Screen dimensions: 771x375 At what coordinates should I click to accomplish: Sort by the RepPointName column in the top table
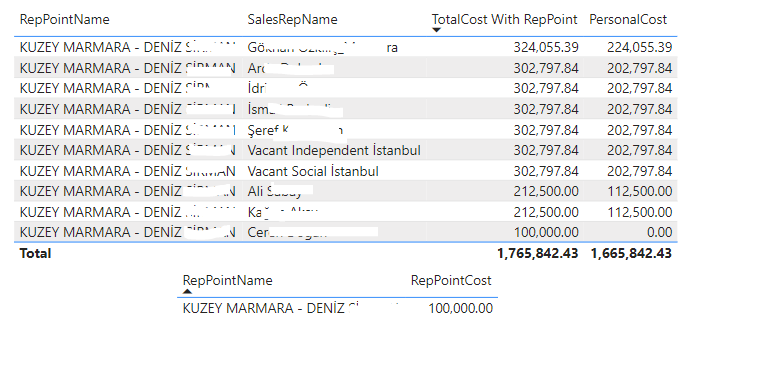coord(64,20)
